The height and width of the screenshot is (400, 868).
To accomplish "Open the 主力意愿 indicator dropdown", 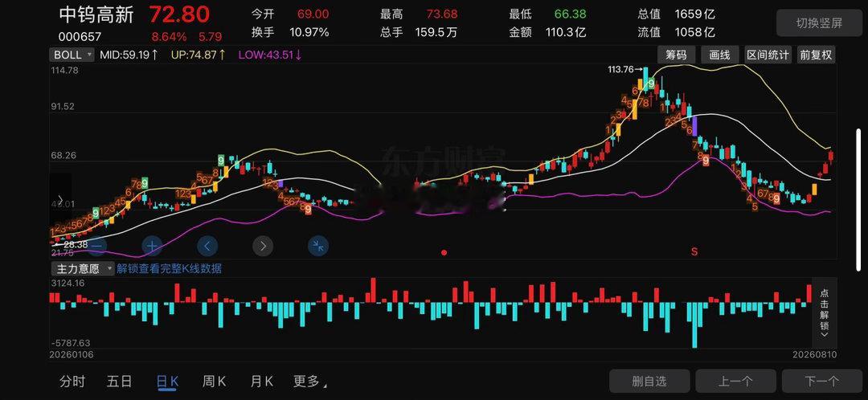I will pyautogui.click(x=83, y=269).
